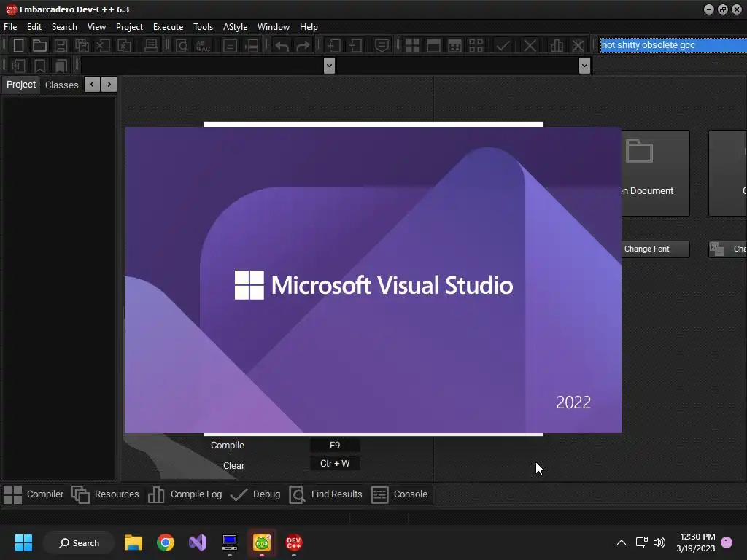Select the Compile Log bottom tab

(185, 494)
